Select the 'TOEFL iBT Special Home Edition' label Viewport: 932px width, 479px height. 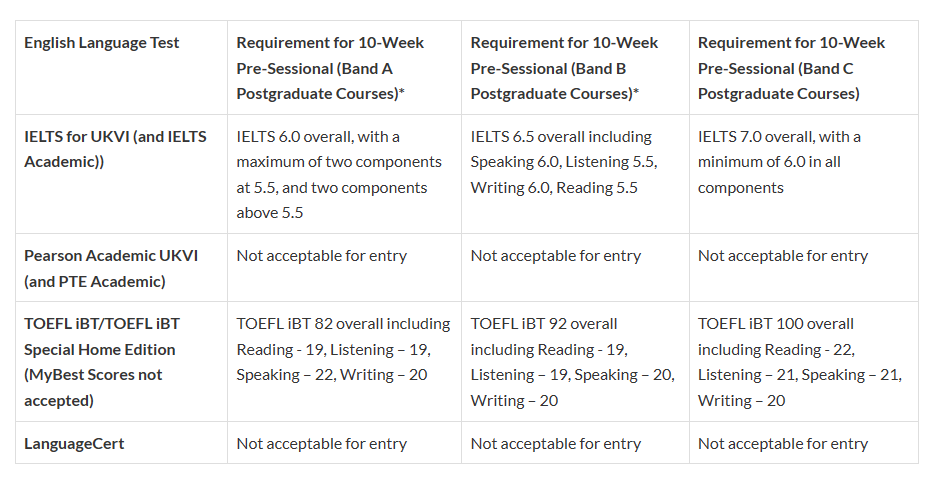click(x=100, y=362)
